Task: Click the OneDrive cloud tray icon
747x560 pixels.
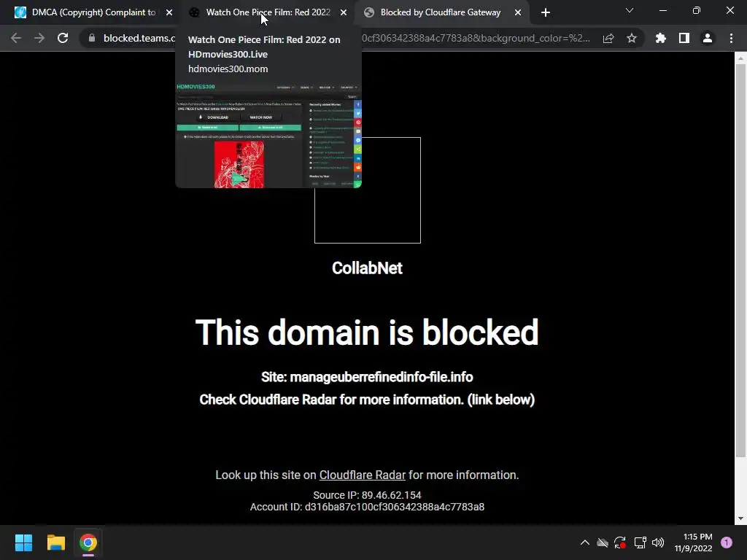Action: pyautogui.click(x=603, y=542)
